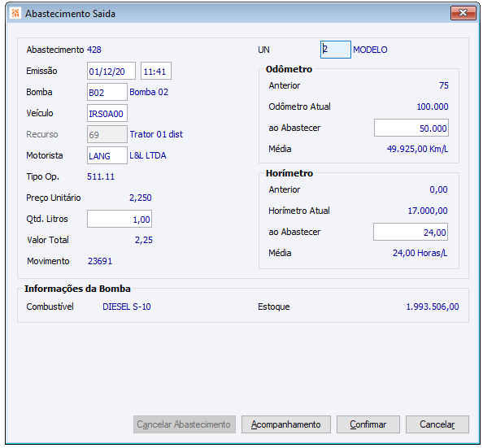This screenshot has width=483, height=448.
Task: Select the MODELO text next to UN
Action: (x=370, y=50)
